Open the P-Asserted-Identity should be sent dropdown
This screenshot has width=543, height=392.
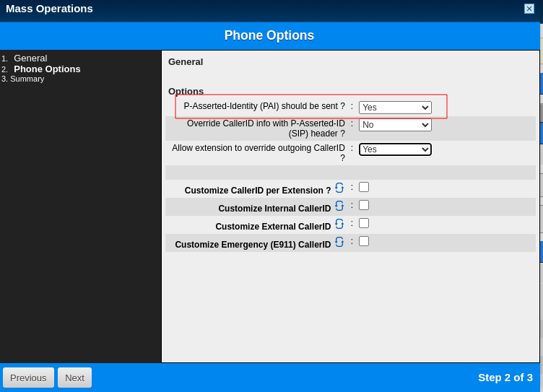395,108
